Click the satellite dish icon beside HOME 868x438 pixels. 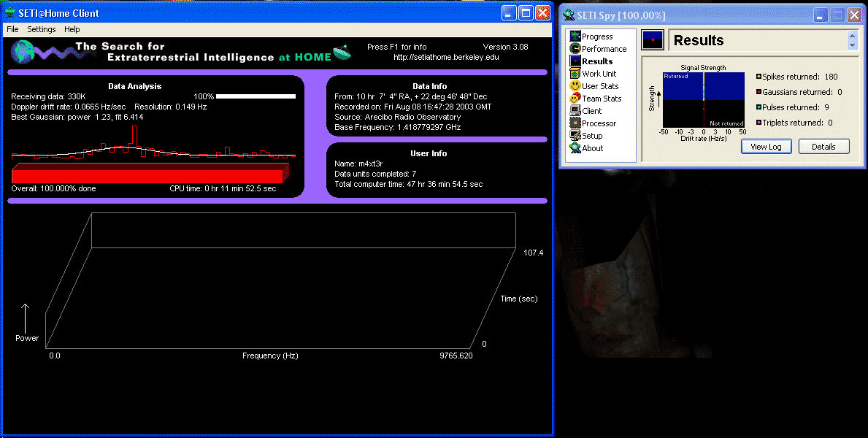coord(342,52)
